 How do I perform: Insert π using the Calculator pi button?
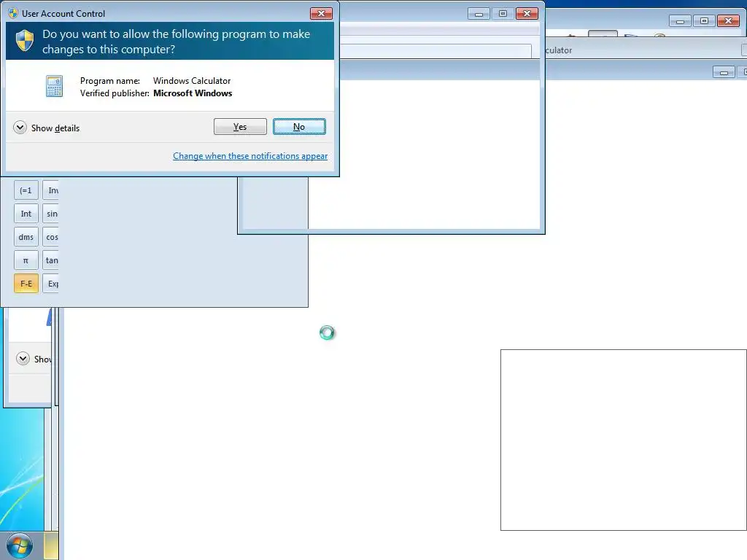(x=26, y=260)
